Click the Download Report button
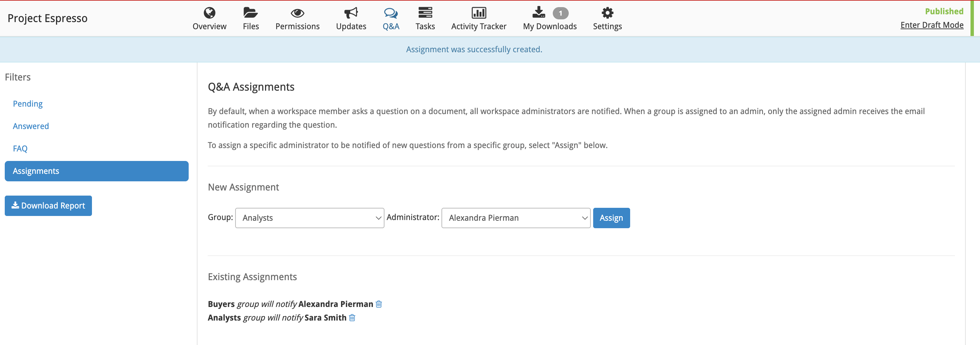Viewport: 980px width, 345px height. click(48, 206)
